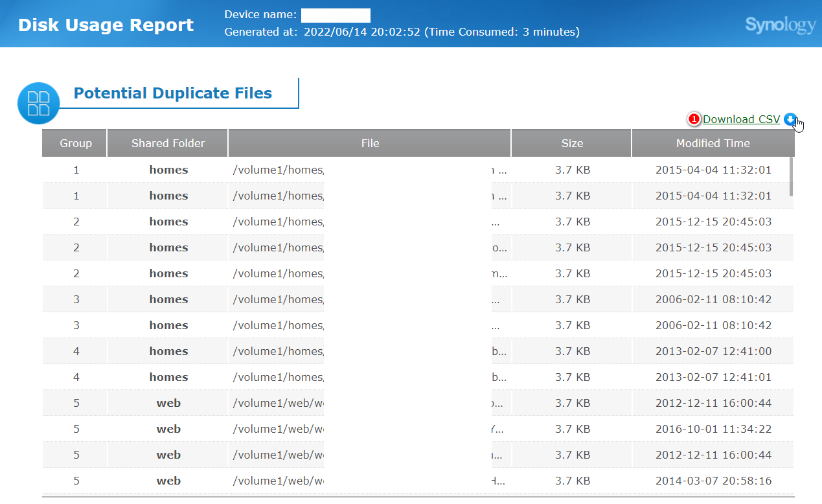Image resolution: width=822 pixels, height=504 pixels.
Task: Click the Disk Usage Report title
Action: [106, 25]
